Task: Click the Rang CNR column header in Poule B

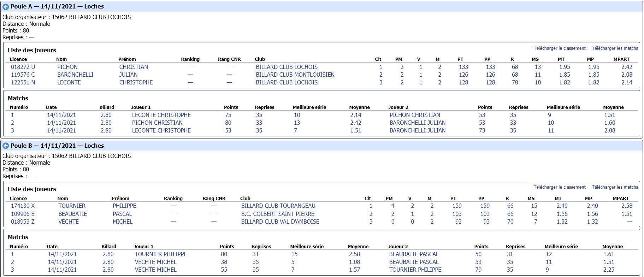Action: pyautogui.click(x=214, y=199)
